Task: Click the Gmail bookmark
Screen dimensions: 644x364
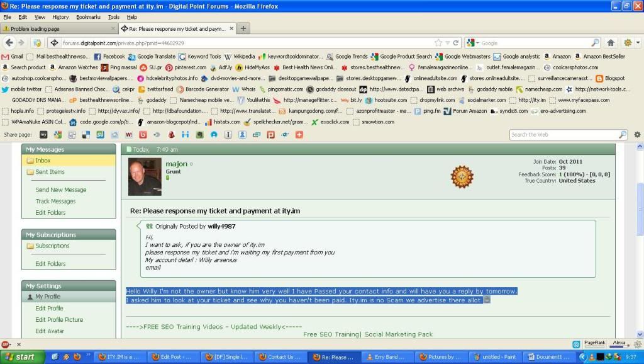Action: [13, 56]
